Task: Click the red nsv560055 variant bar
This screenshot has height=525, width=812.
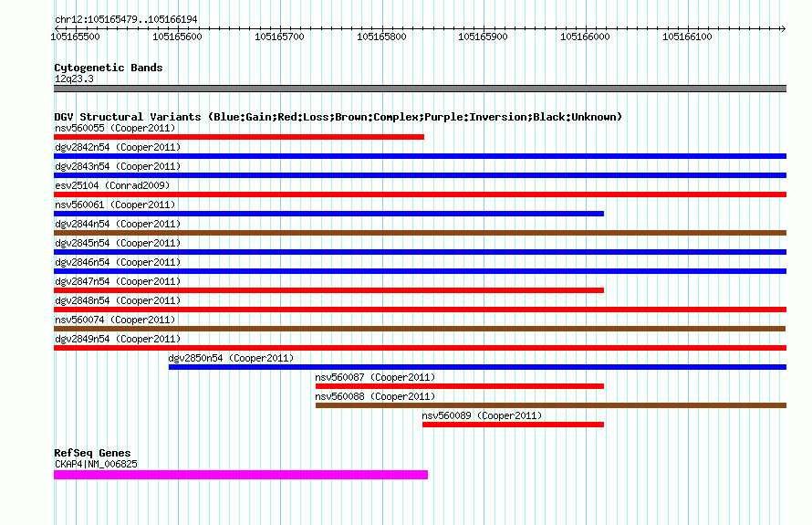Action: (239, 137)
